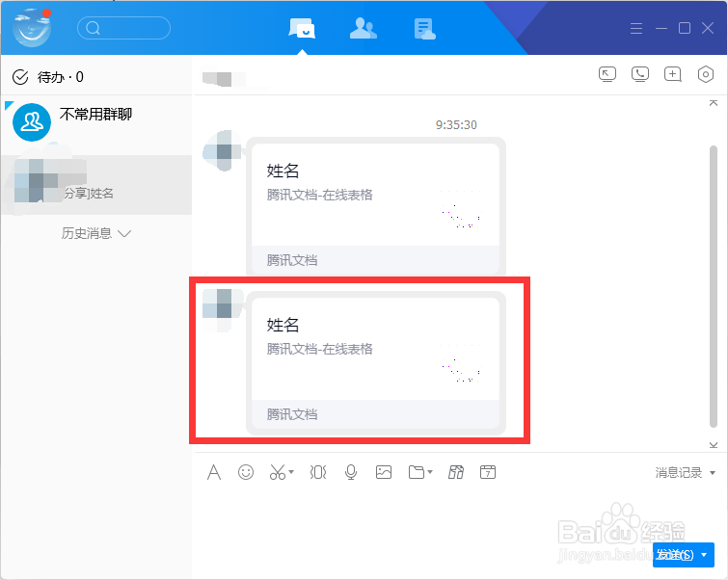The image size is (728, 580).
Task: Take a screenshot with scissors tool
Action: [x=278, y=472]
